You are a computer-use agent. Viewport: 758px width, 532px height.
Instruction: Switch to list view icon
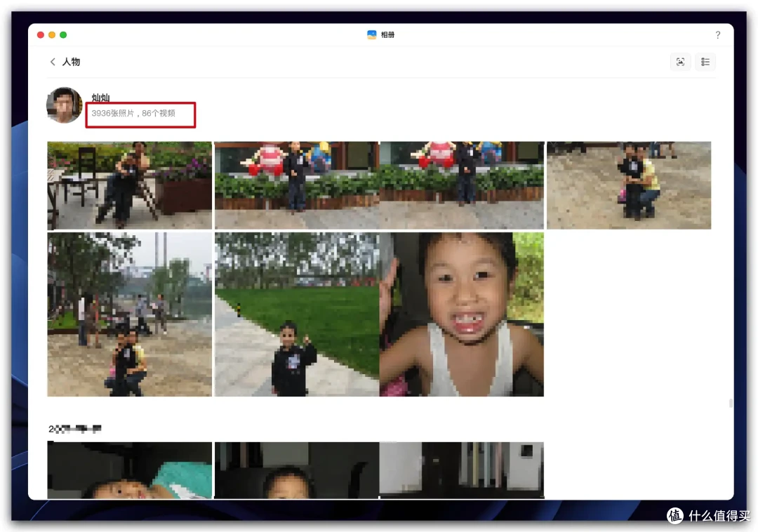[x=705, y=62]
